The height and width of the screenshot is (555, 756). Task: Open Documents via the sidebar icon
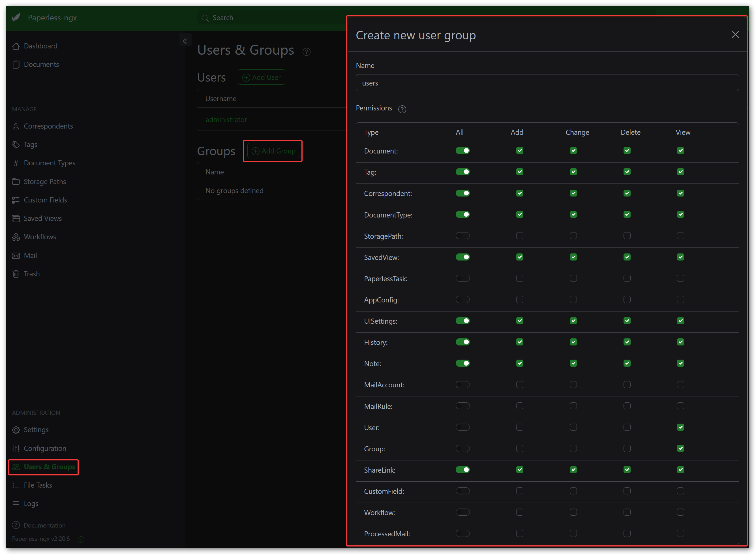(16, 64)
